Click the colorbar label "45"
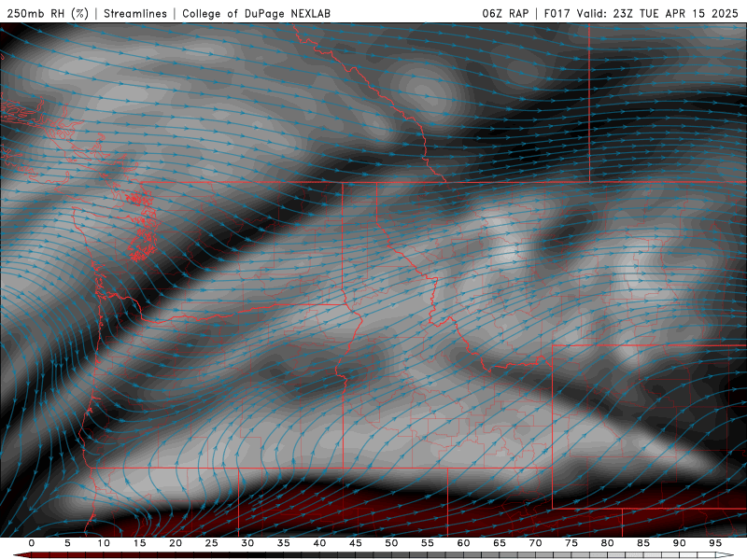747x560 pixels. coord(356,543)
